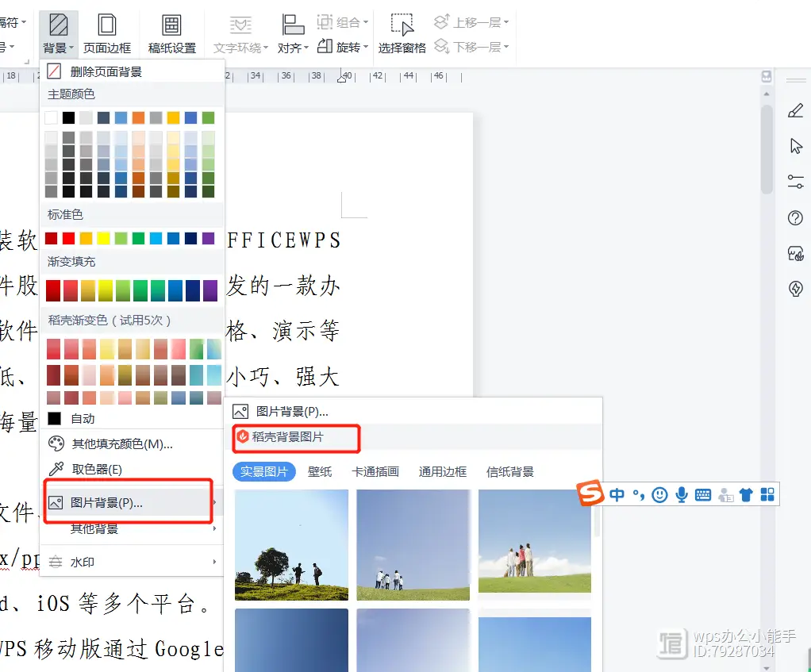Click the 上移一层 bring forward icon
The width and height of the screenshot is (811, 672).
(441, 21)
